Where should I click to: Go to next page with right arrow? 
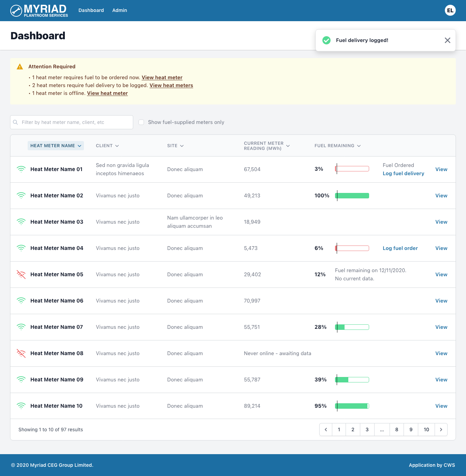click(x=441, y=430)
